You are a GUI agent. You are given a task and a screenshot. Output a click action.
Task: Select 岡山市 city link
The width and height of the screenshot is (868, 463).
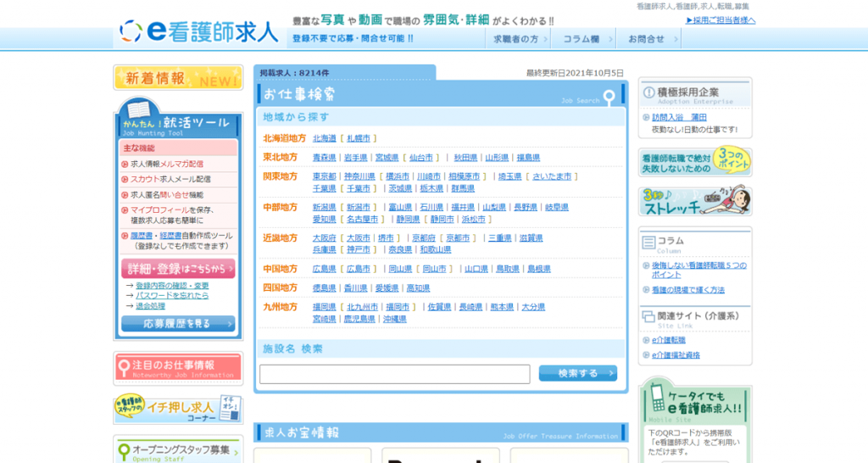pyautogui.click(x=435, y=269)
